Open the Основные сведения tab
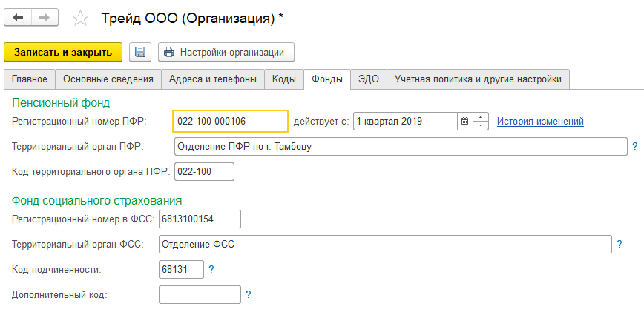644x315 pixels. [108, 79]
